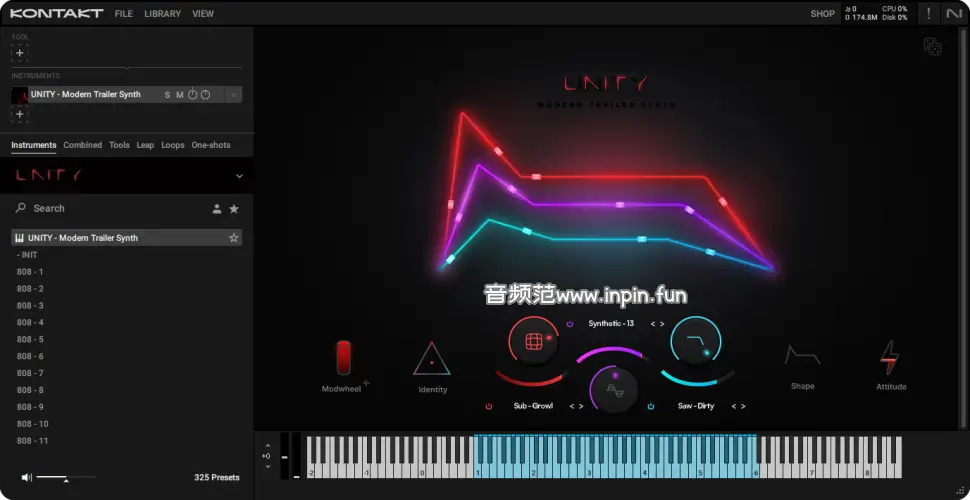Click the Native Instruments logo icon
The image size is (970, 500).
(x=953, y=13)
